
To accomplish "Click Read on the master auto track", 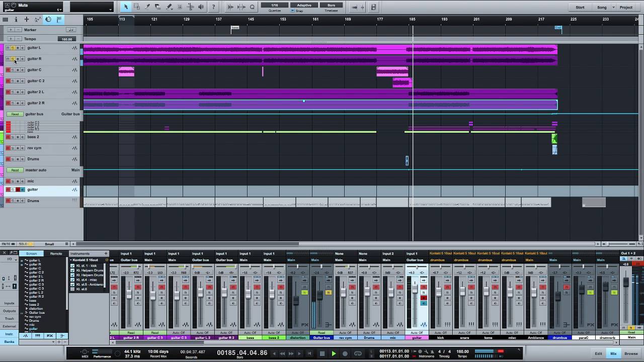I will [x=15, y=170].
